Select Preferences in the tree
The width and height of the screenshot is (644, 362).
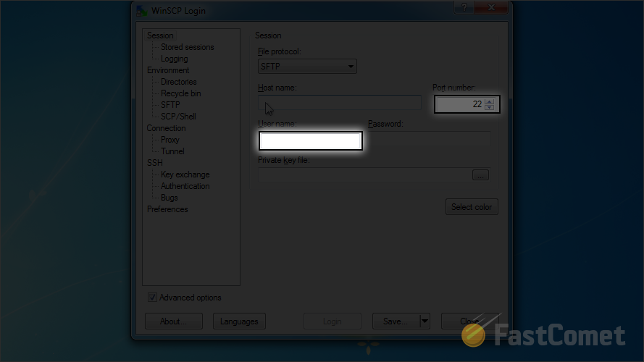click(167, 209)
